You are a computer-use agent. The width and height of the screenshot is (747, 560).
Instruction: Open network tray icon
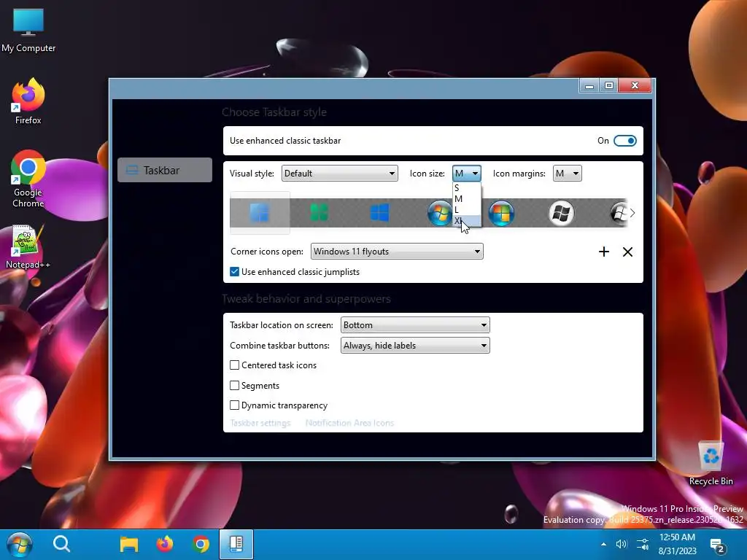tap(643, 544)
